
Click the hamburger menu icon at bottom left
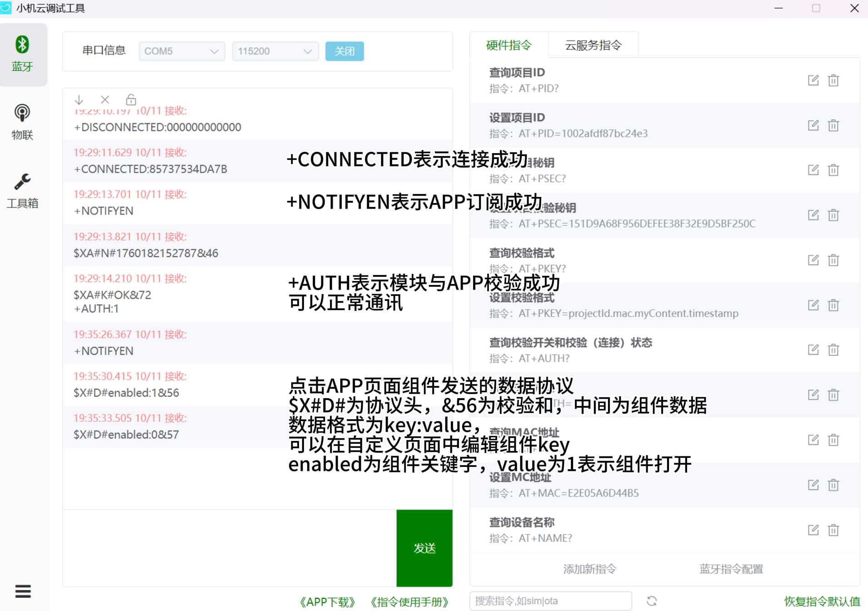[23, 591]
